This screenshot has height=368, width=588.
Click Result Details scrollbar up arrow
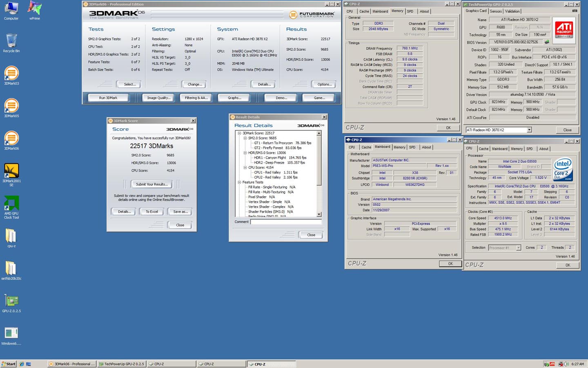point(319,133)
